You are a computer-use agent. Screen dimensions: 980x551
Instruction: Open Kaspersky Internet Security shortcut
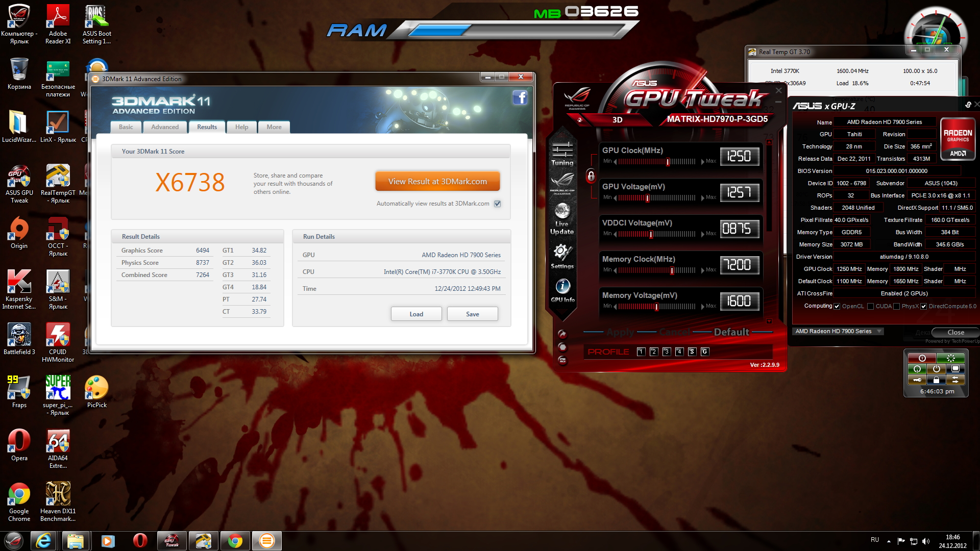(19, 290)
